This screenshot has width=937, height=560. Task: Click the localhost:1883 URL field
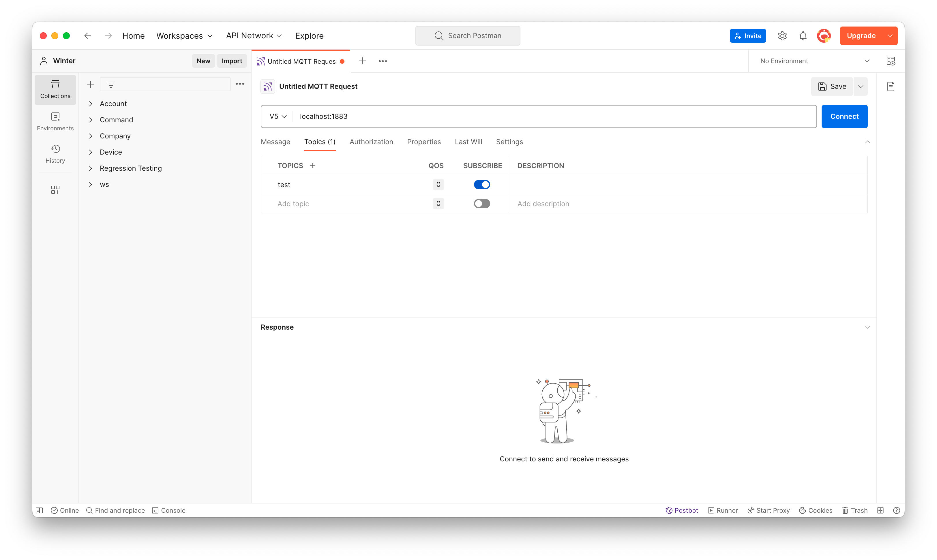pos(554,116)
